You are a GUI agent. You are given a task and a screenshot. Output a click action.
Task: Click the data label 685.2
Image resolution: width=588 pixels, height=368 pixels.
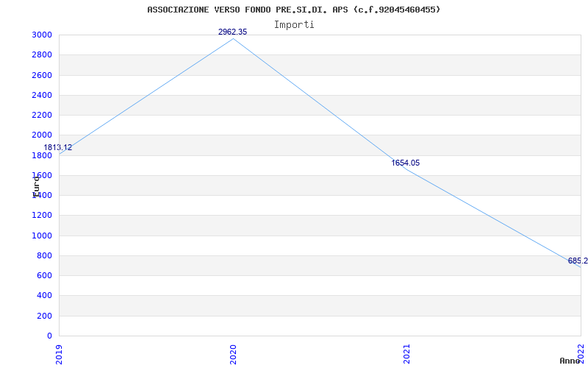coord(578,261)
